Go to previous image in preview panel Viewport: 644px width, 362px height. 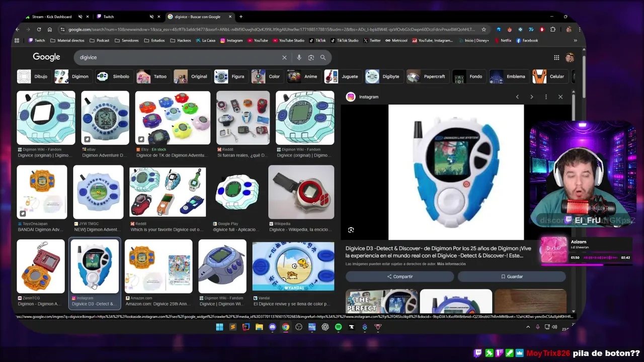517,97
